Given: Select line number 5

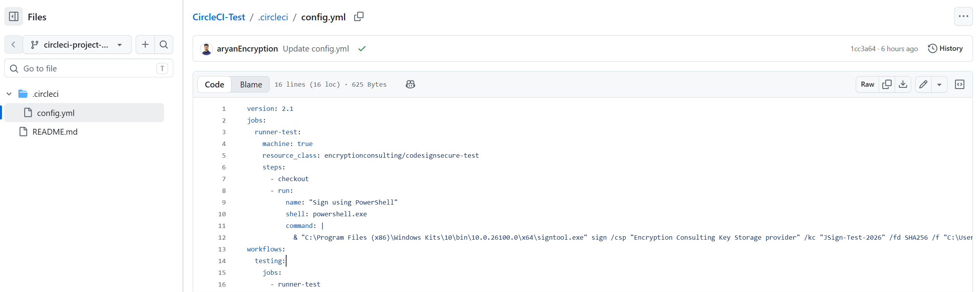Looking at the screenshot, I should tap(224, 156).
